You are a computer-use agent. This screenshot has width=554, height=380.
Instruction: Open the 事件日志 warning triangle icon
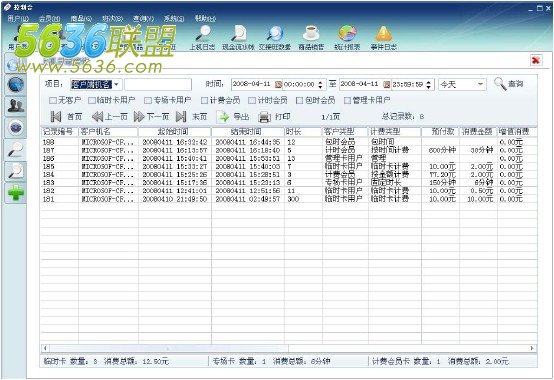coord(384,34)
